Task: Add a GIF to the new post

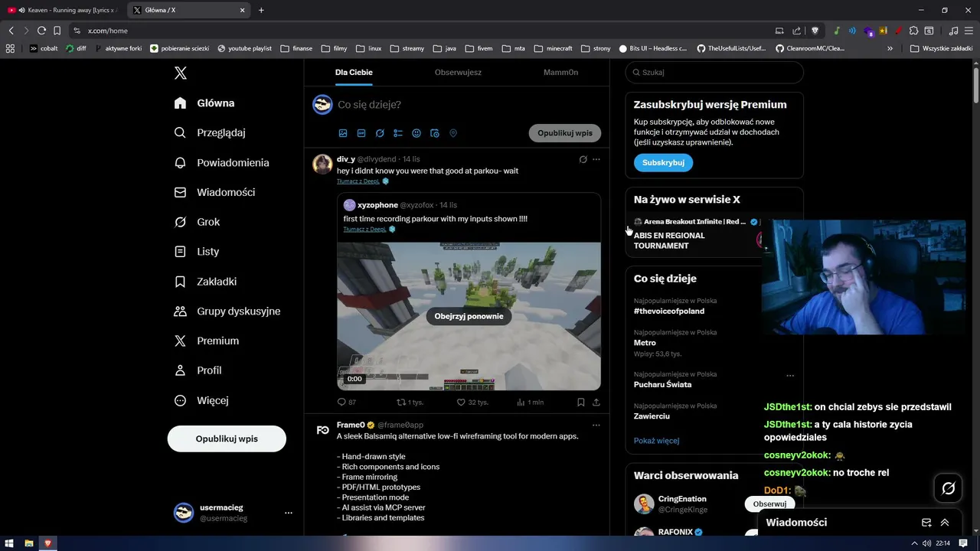Action: [x=361, y=133]
